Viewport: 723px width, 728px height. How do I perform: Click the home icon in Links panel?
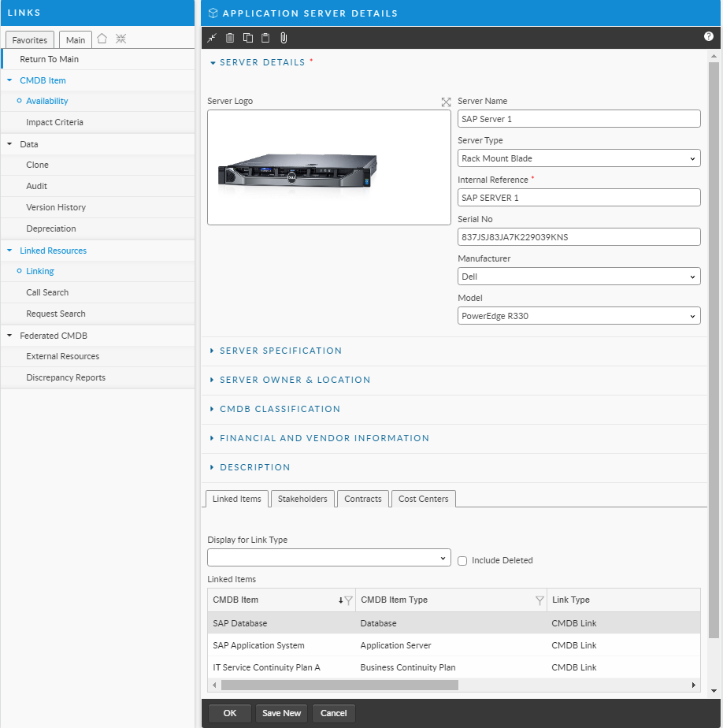tap(102, 39)
